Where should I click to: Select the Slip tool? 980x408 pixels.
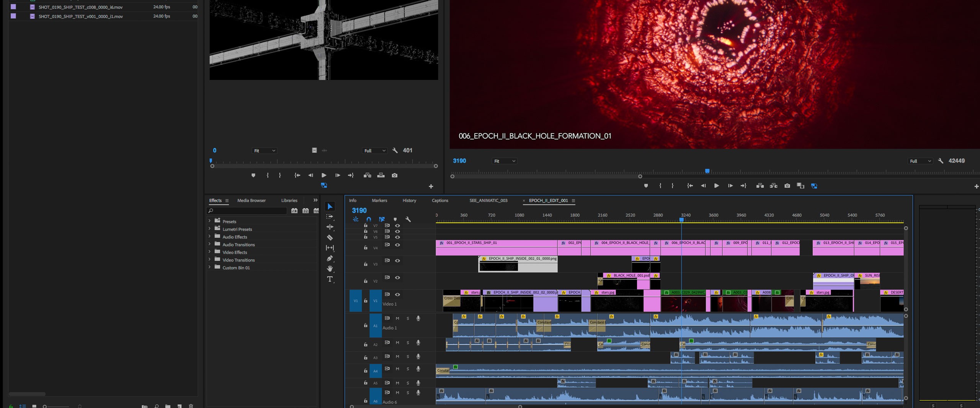330,248
